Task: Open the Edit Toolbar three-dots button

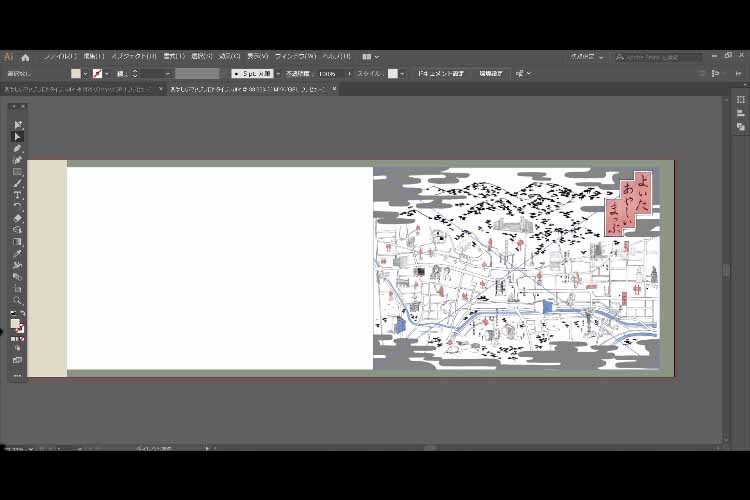Action: click(x=18, y=375)
